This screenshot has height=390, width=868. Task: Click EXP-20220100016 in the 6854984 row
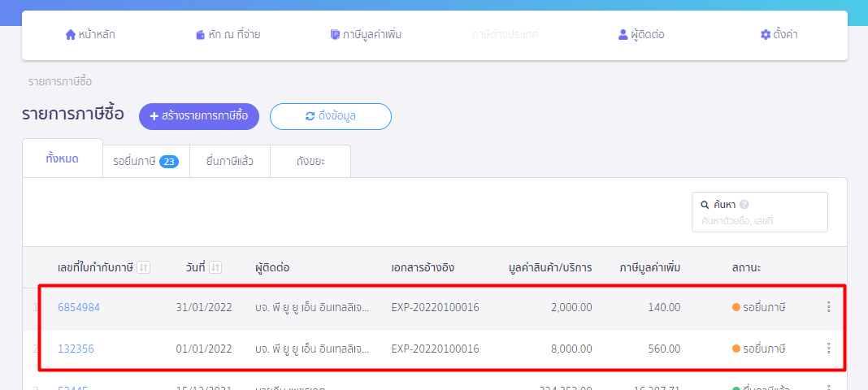(435, 308)
